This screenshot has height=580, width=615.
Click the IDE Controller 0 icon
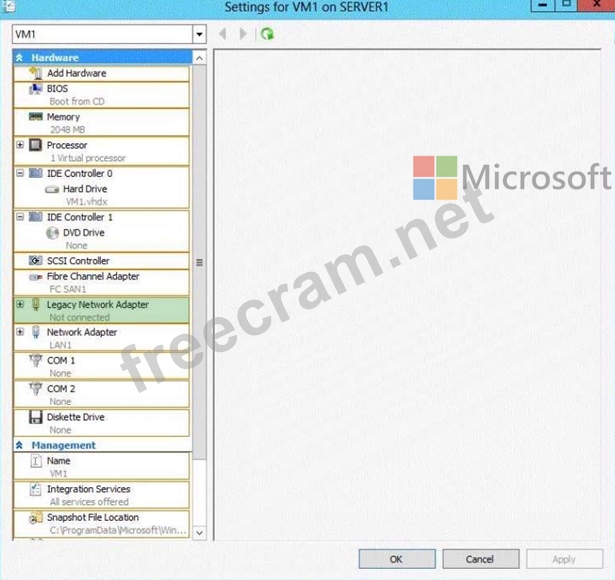coord(36,173)
